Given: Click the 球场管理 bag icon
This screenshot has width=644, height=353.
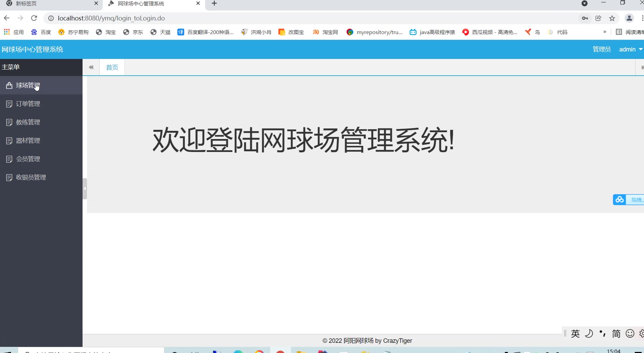Looking at the screenshot, I should click(x=9, y=85).
